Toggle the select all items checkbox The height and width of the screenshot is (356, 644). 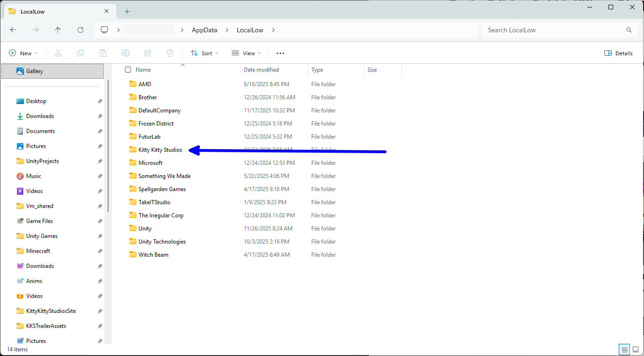tap(128, 70)
